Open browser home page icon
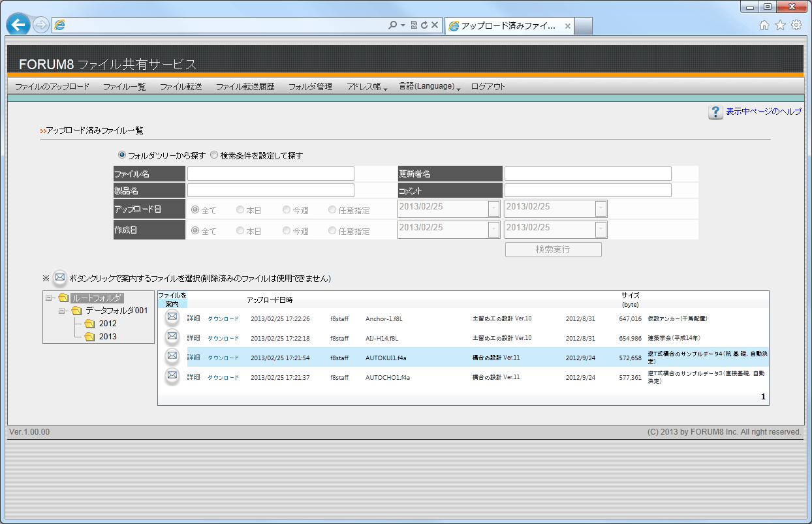Image resolution: width=812 pixels, height=524 pixels. (x=764, y=25)
